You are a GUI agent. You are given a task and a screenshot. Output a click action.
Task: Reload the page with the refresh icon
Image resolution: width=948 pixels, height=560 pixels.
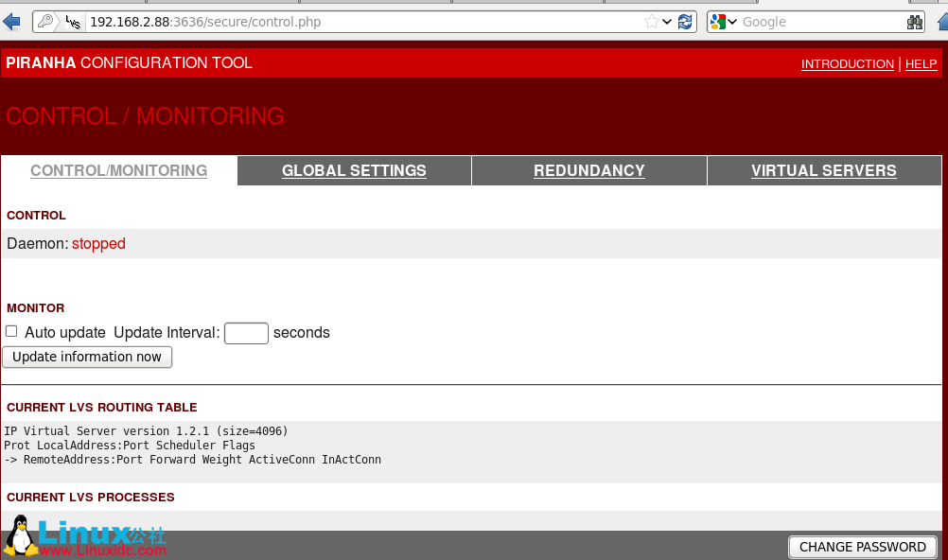686,22
